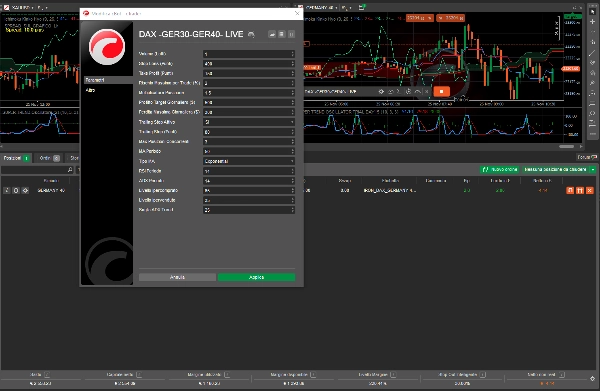The width and height of the screenshot is (600, 391).
Task: Click the close X in cBot chart bar
Action: coord(427,91)
